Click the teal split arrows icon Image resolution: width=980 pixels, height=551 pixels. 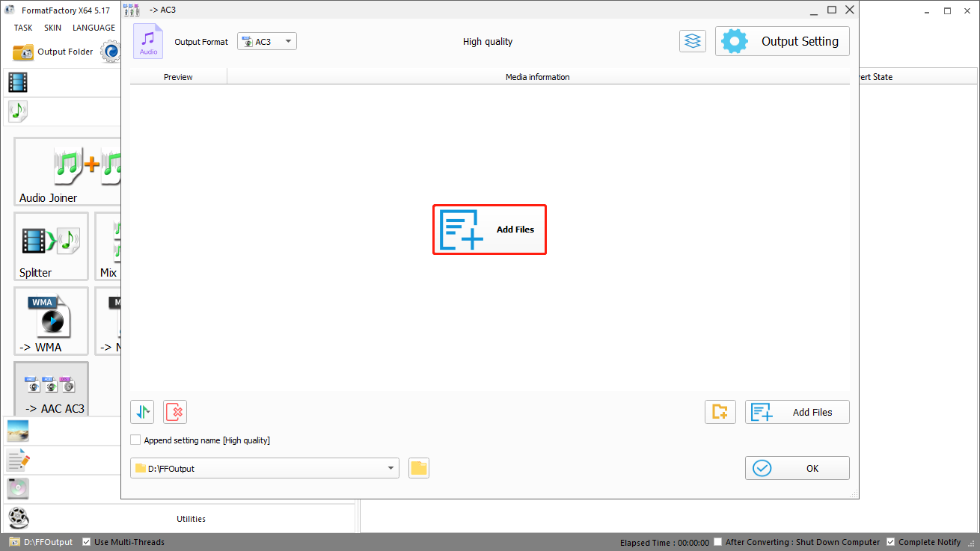tap(142, 412)
